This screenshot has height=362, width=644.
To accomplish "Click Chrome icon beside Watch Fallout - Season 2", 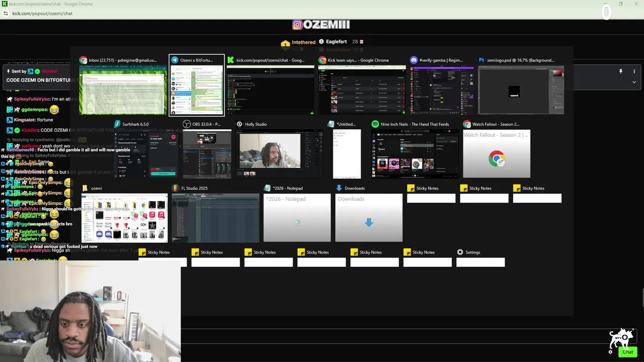I will tap(467, 124).
